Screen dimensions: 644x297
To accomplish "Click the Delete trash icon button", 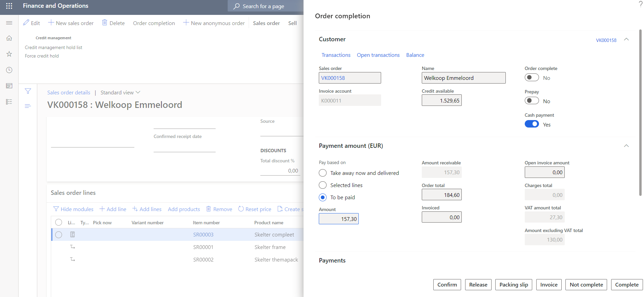I will tap(113, 23).
